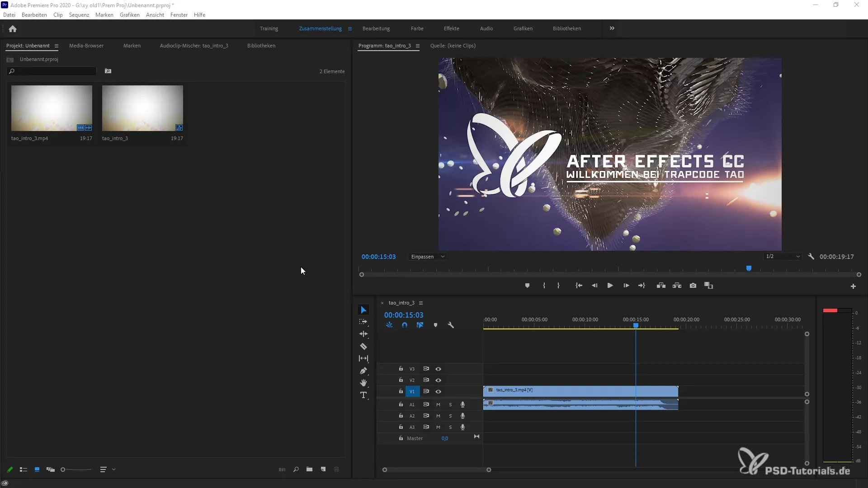This screenshot has width=868, height=488.
Task: Switch to Project icon view
Action: point(37,470)
